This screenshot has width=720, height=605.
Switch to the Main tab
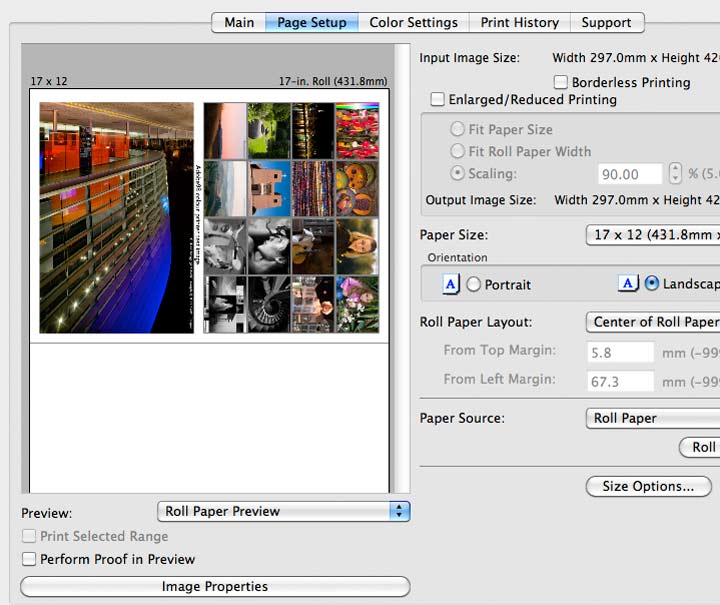[239, 22]
